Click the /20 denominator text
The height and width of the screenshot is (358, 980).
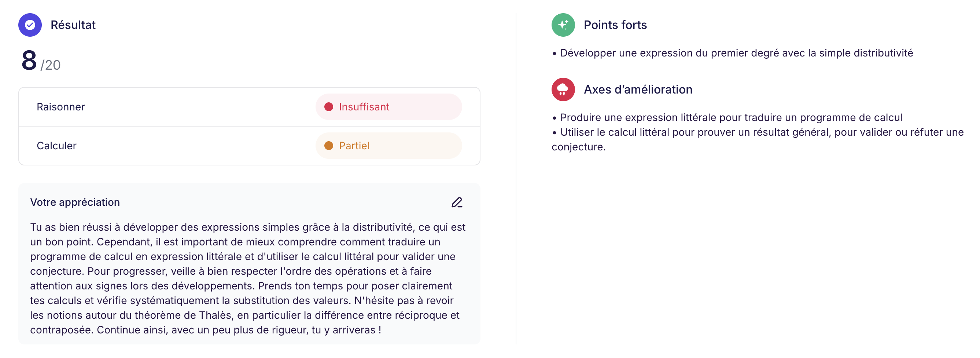pyautogui.click(x=51, y=65)
